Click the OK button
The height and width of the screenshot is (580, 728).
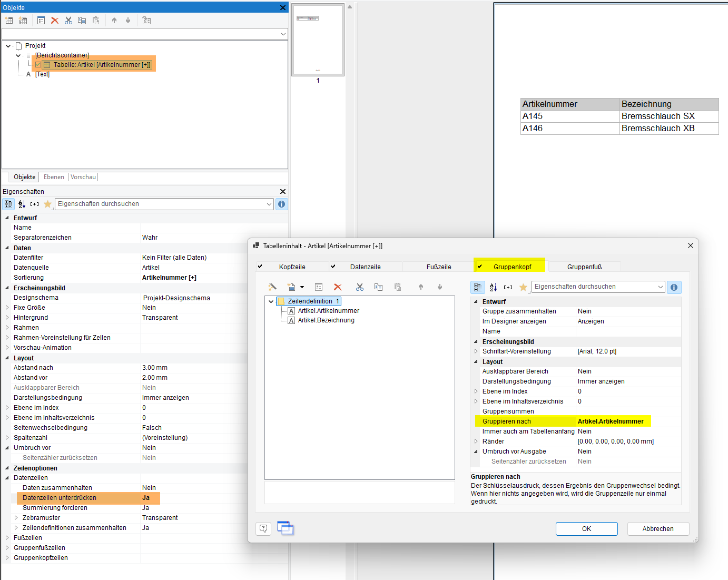[x=586, y=529]
